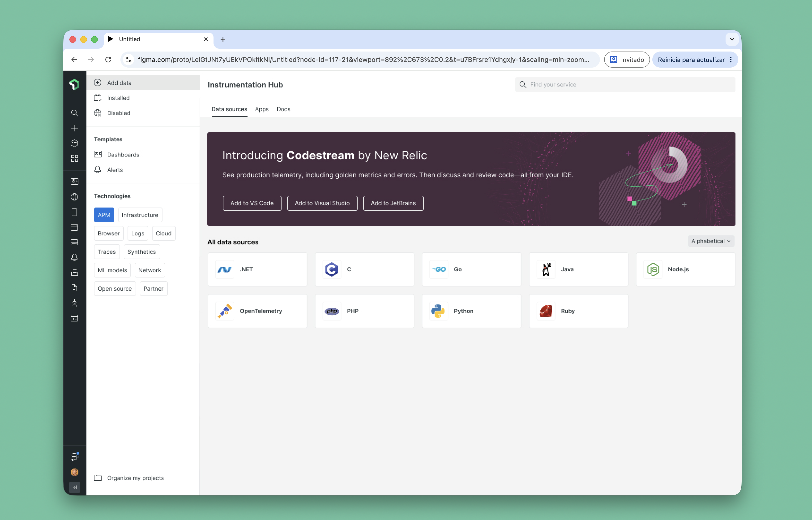The image size is (812, 520).
Task: Open a new browser tab
Action: point(223,39)
